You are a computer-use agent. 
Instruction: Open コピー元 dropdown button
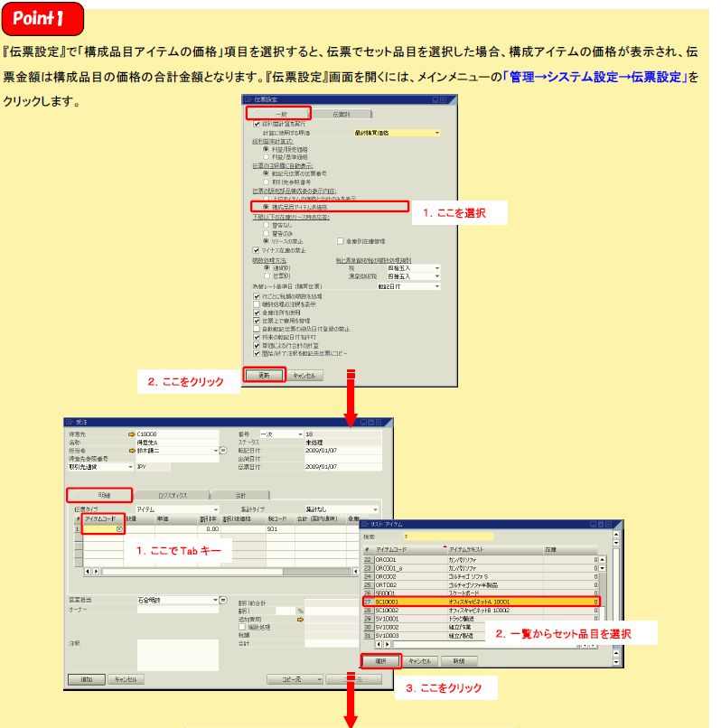(x=295, y=679)
